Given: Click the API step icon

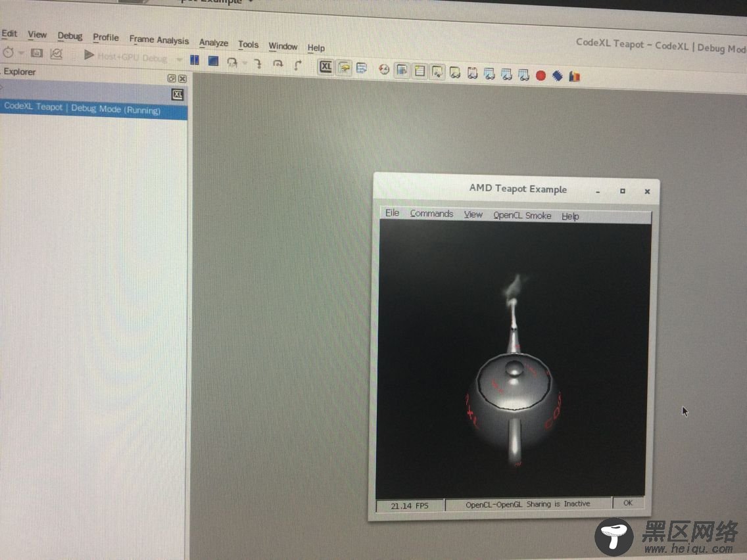Looking at the screenshot, I should pyautogui.click(x=232, y=62).
